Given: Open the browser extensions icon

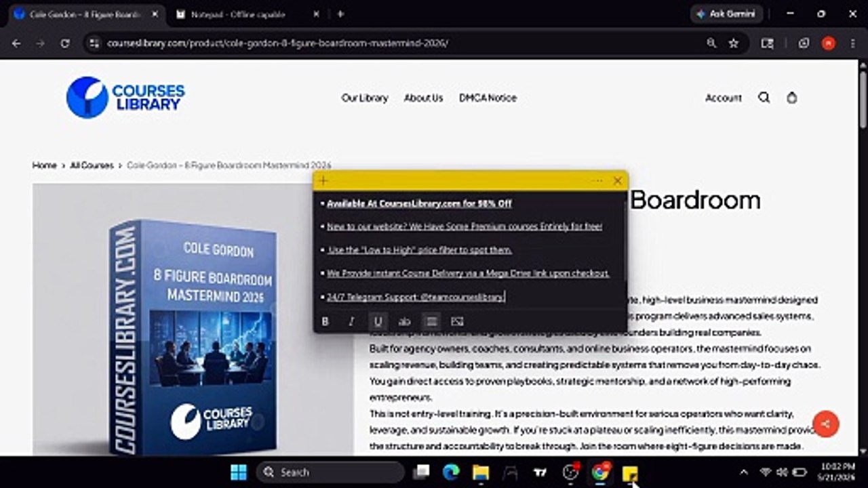Looking at the screenshot, I should tap(804, 43).
